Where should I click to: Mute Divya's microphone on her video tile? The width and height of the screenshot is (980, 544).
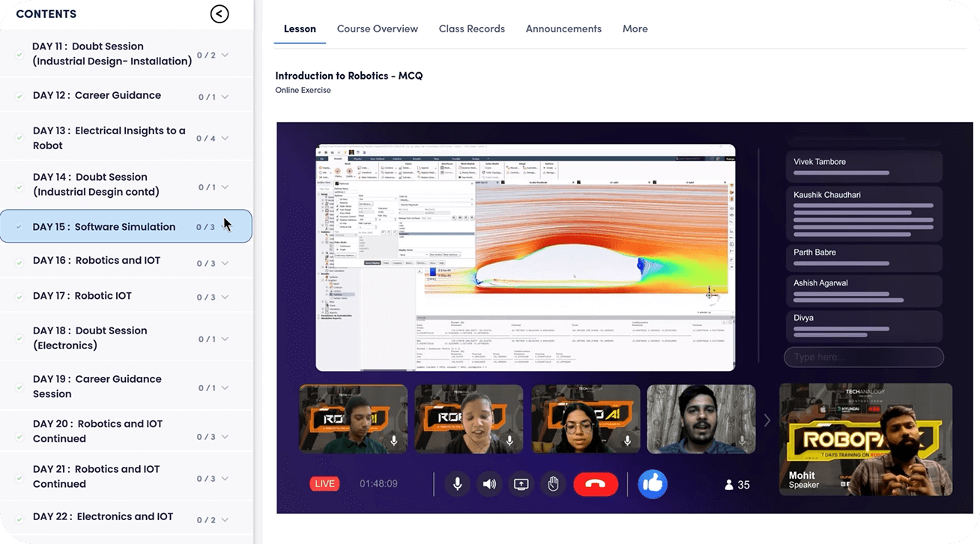(x=626, y=442)
